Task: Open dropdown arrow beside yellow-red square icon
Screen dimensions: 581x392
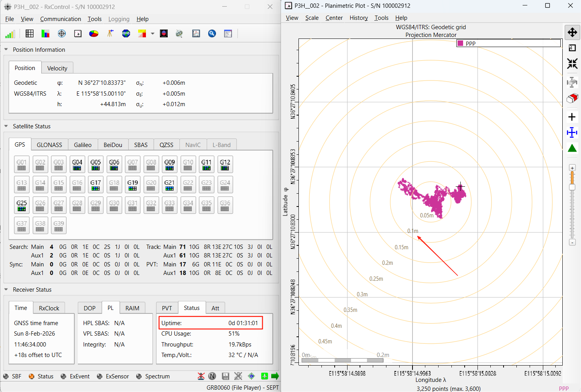Action: click(x=153, y=33)
